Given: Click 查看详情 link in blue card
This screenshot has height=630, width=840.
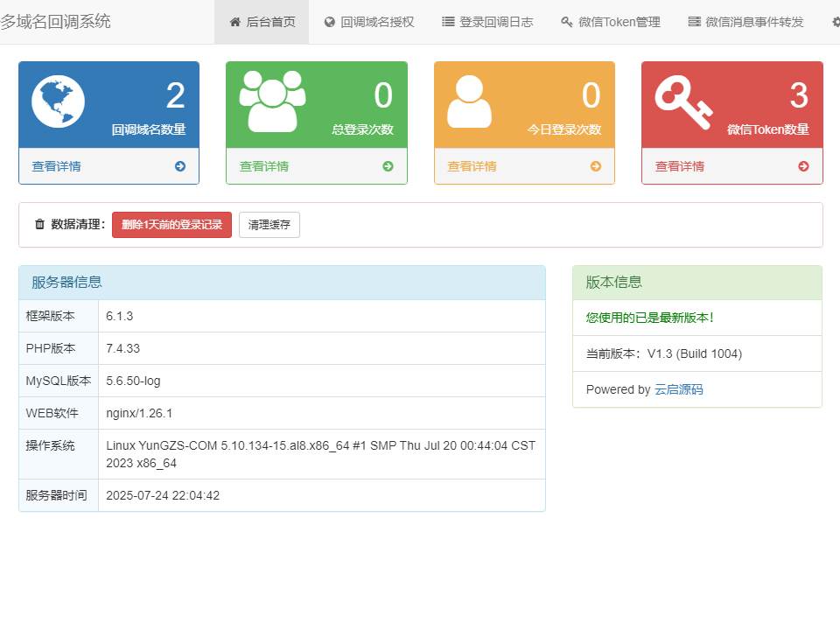Looking at the screenshot, I should (x=56, y=166).
